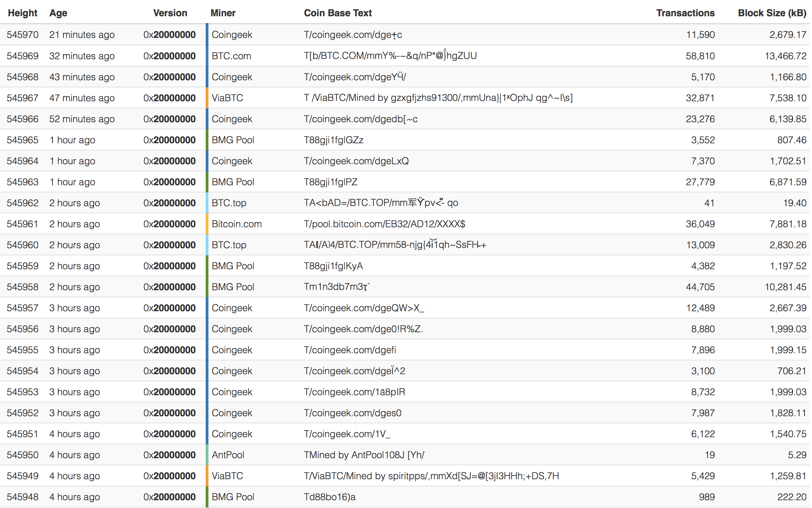Select miner ViaBTC in row 545949
Screen dimensions: 812x508
pos(227,476)
